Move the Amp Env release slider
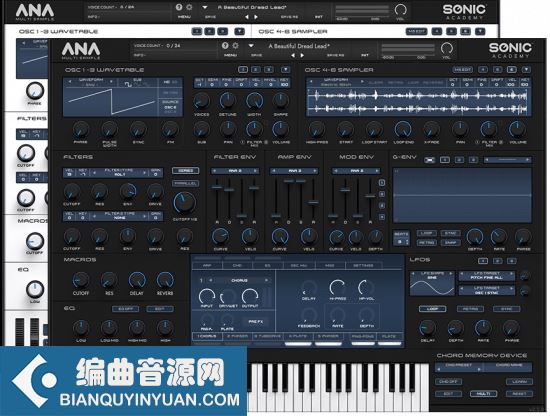 click(313, 202)
